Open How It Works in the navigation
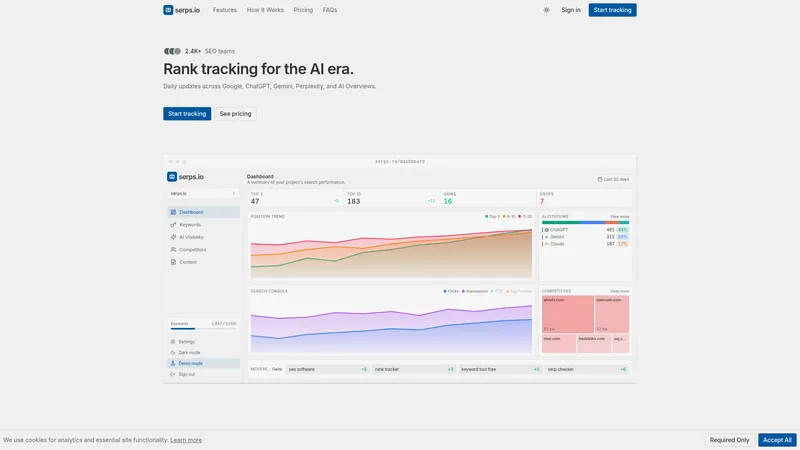This screenshot has height=450, width=800. (x=265, y=10)
